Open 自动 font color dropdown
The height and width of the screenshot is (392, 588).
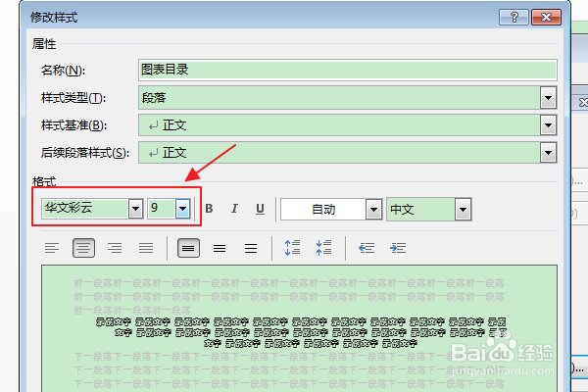(374, 210)
